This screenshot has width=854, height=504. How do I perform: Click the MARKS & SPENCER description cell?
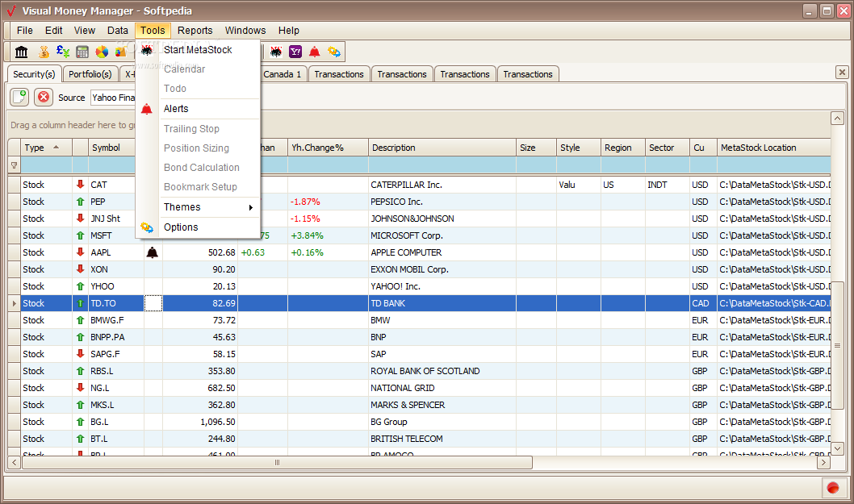[x=442, y=405]
